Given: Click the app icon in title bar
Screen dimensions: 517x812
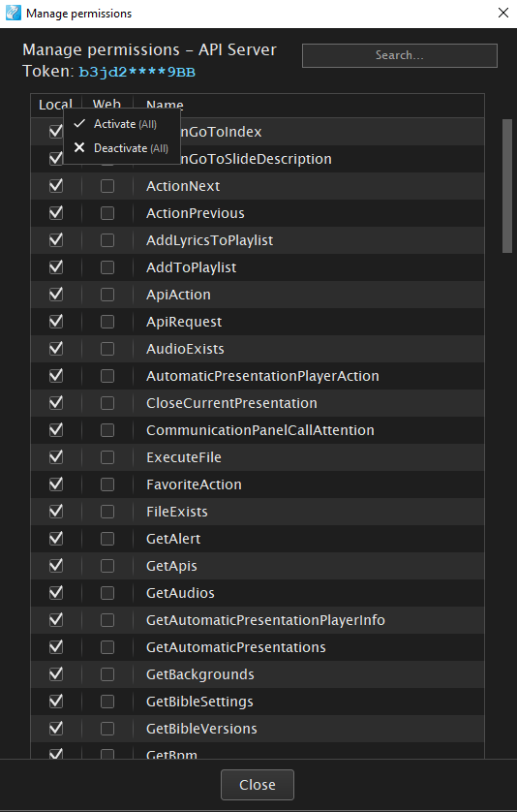Looking at the screenshot, I should [14, 13].
